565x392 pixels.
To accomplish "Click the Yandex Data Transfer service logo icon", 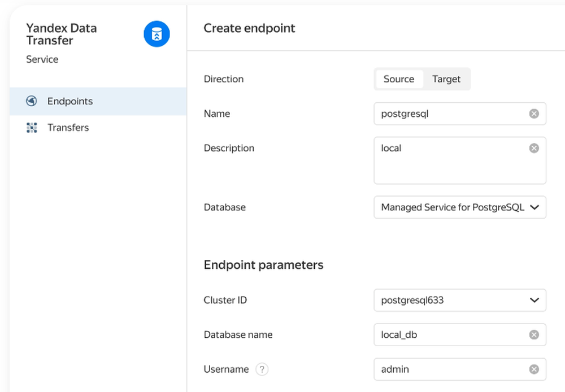I will click(157, 34).
